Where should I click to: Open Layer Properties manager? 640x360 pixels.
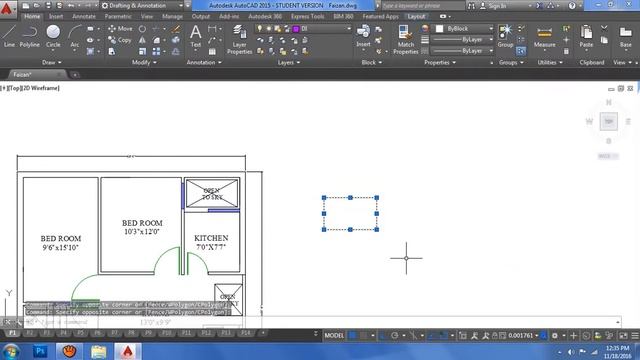pyautogui.click(x=240, y=40)
